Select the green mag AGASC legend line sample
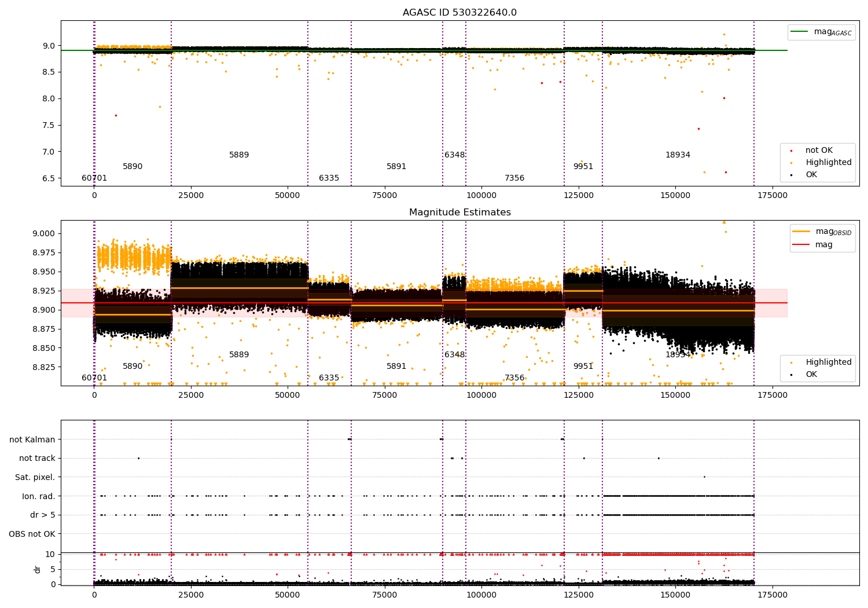868x608 pixels. coord(799,32)
